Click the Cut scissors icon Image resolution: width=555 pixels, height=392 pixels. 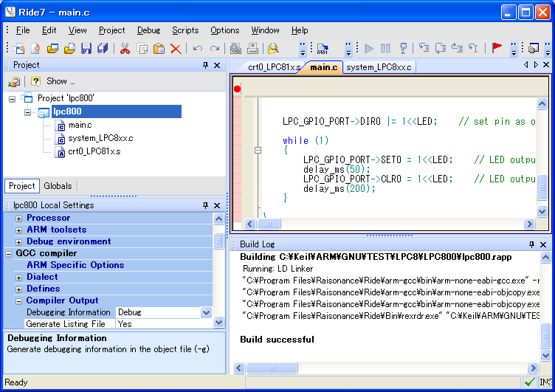click(125, 48)
